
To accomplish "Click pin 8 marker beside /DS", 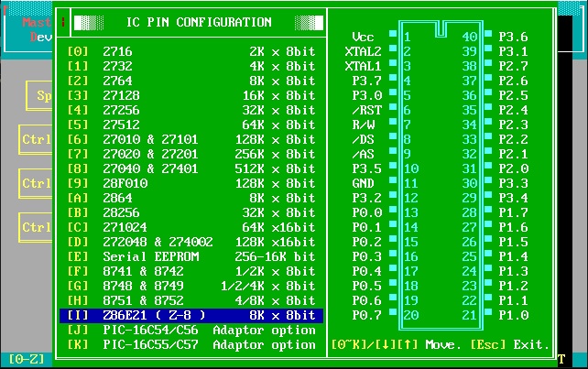I will [393, 136].
